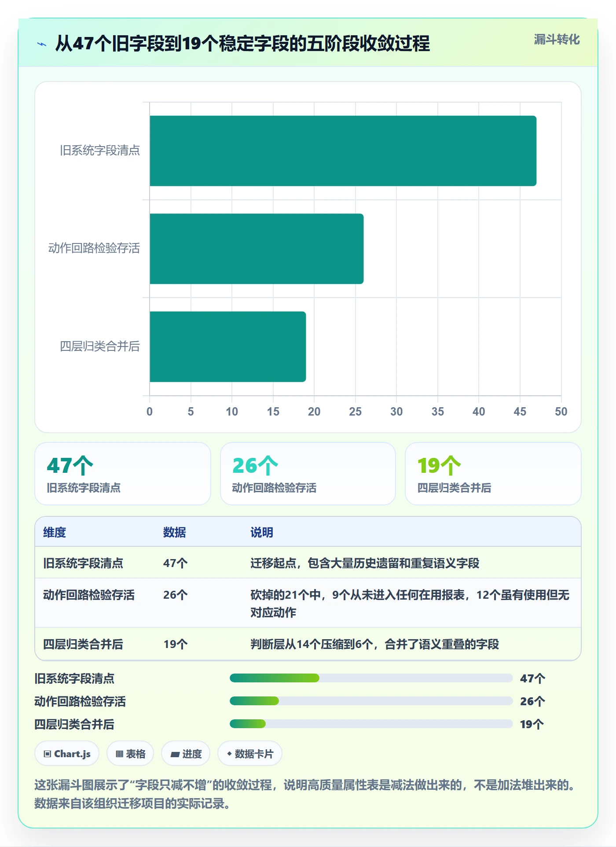The height and width of the screenshot is (847, 616).
Task: Click progress value 19个 at right
Action: tap(532, 724)
